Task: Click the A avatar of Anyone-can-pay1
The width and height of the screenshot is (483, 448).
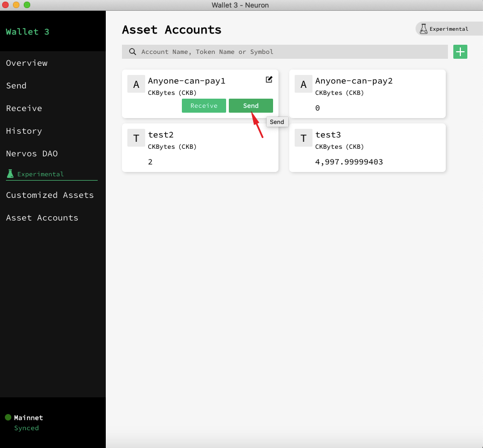Action: (136, 85)
